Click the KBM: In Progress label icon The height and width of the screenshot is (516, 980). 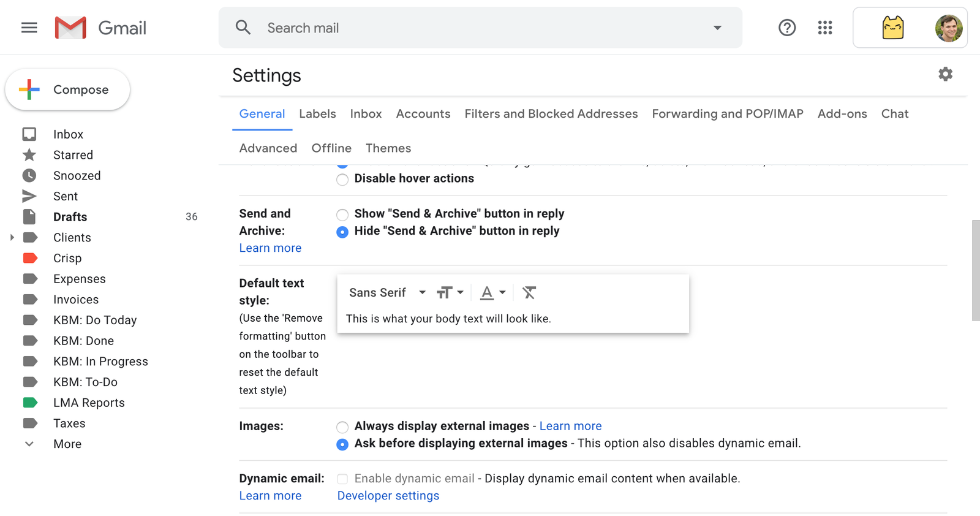30,361
